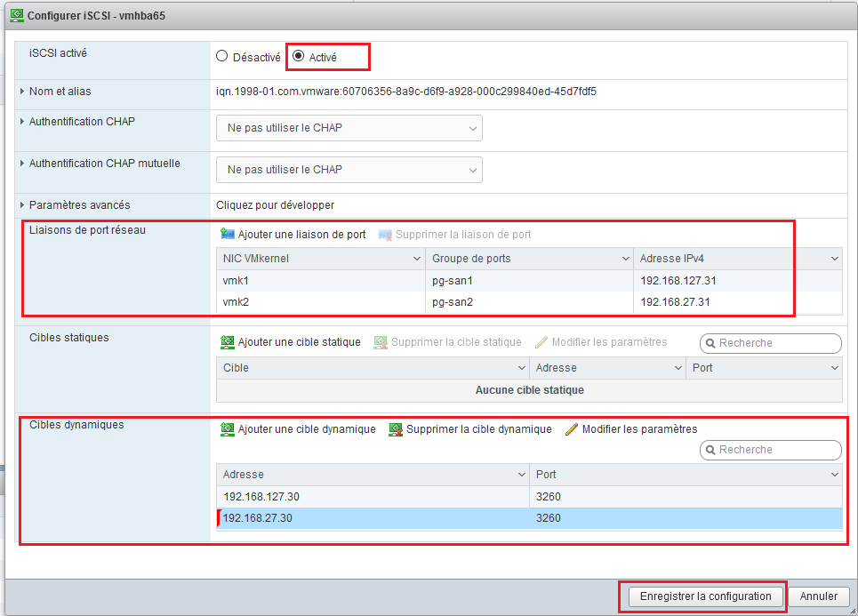Screen dimensions: 858x616
Task: Click the Ajouter une cible statique icon
Action: [228, 342]
